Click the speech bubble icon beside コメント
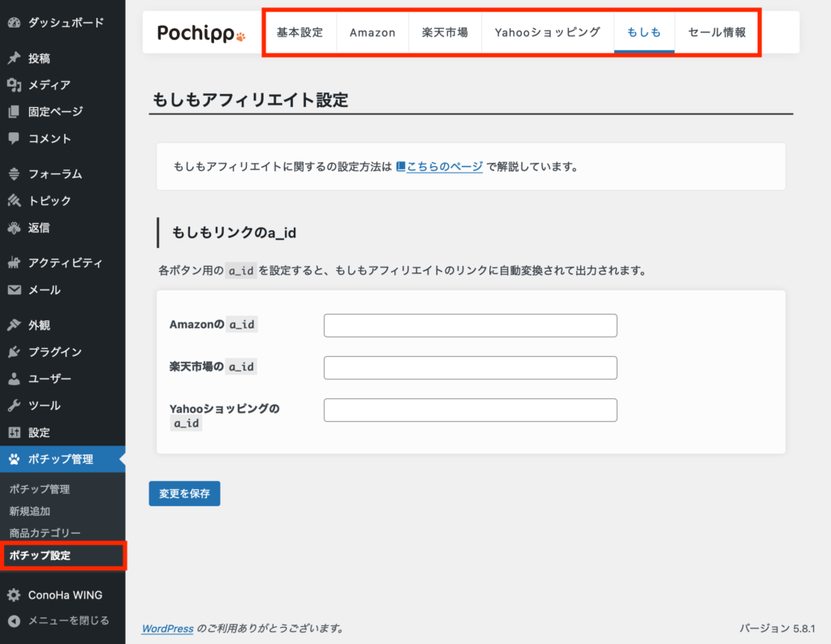831x644 pixels. coord(15,139)
